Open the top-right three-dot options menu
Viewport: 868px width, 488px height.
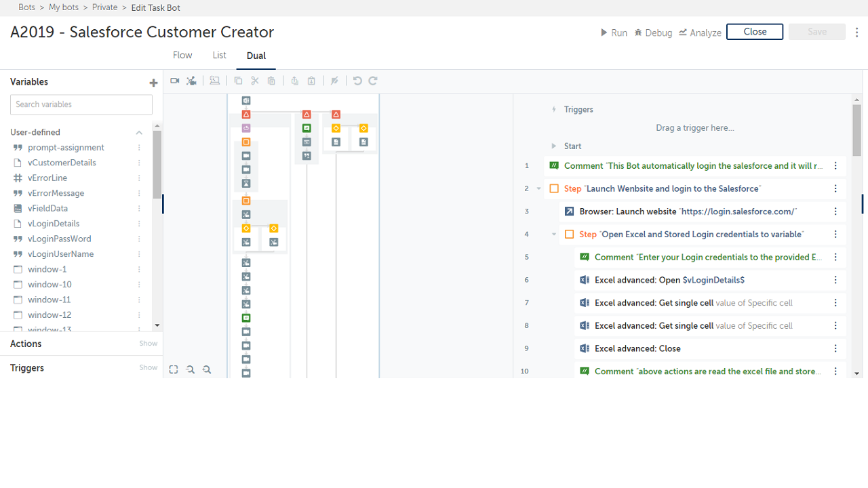[857, 33]
